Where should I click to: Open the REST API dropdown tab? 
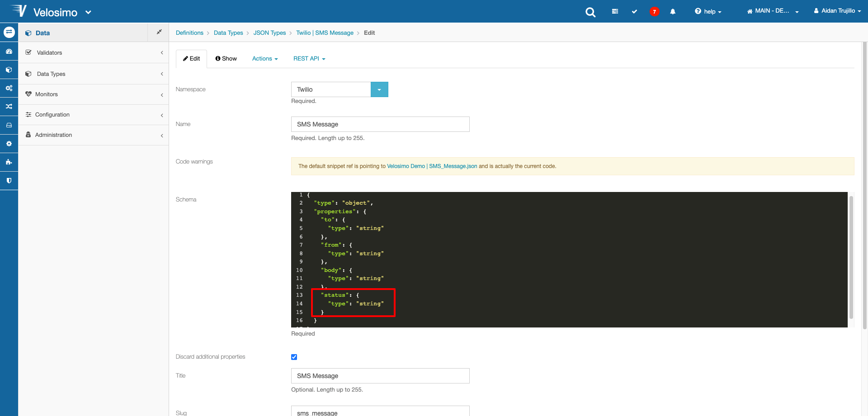[309, 59]
